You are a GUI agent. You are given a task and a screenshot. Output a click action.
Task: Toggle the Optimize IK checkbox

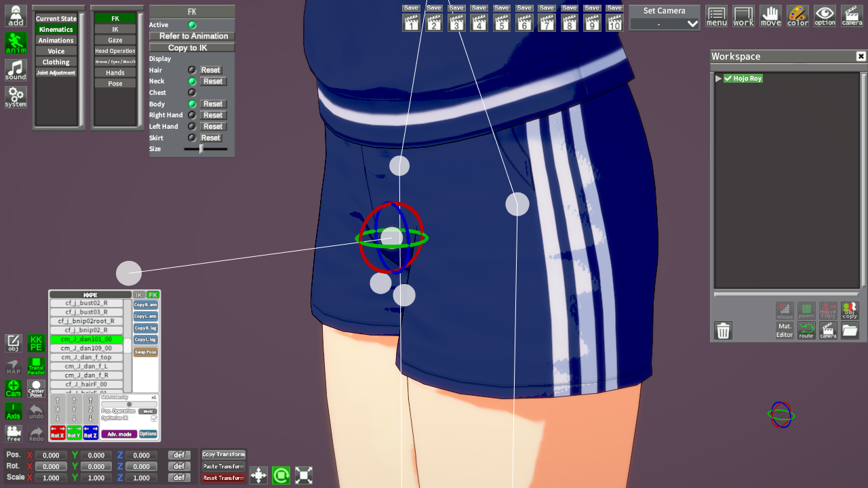click(154, 419)
